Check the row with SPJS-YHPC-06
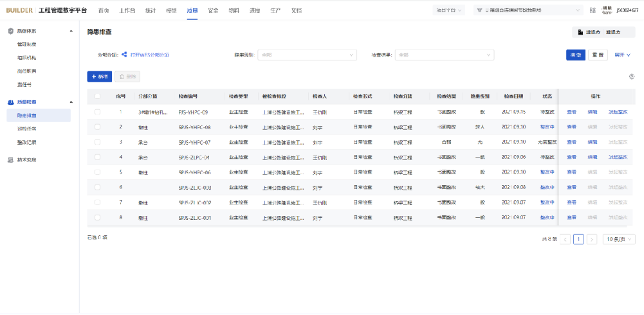Screen dimensions: 644x315 (97, 172)
